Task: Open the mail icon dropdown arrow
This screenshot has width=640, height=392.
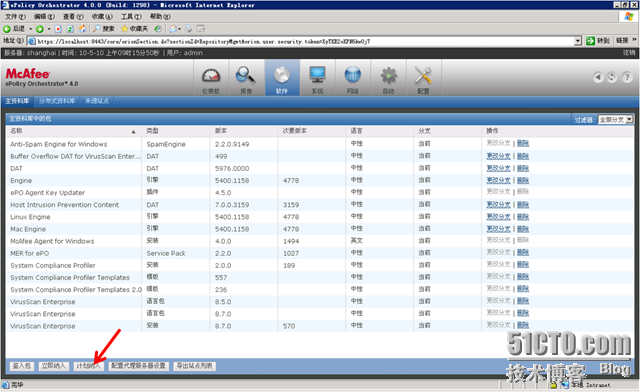Action: click(x=179, y=29)
